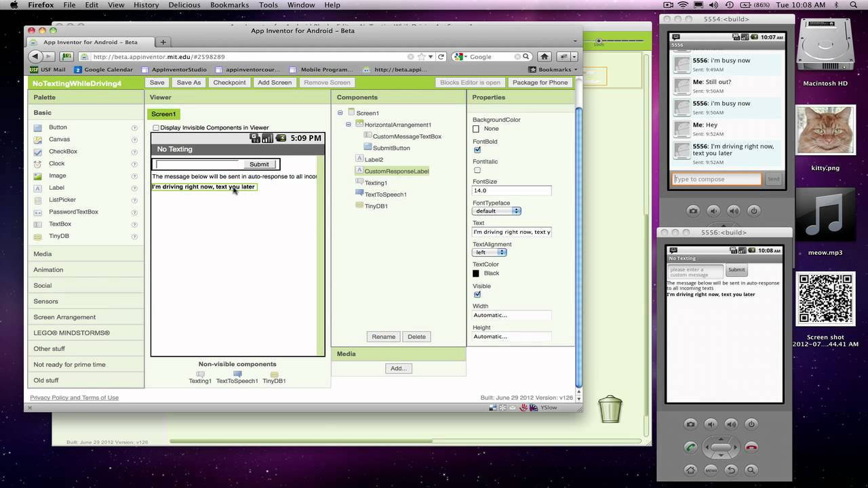Screen dimensions: 868x488
Task: Open the Firefox home page button
Action: pyautogui.click(x=544, y=57)
